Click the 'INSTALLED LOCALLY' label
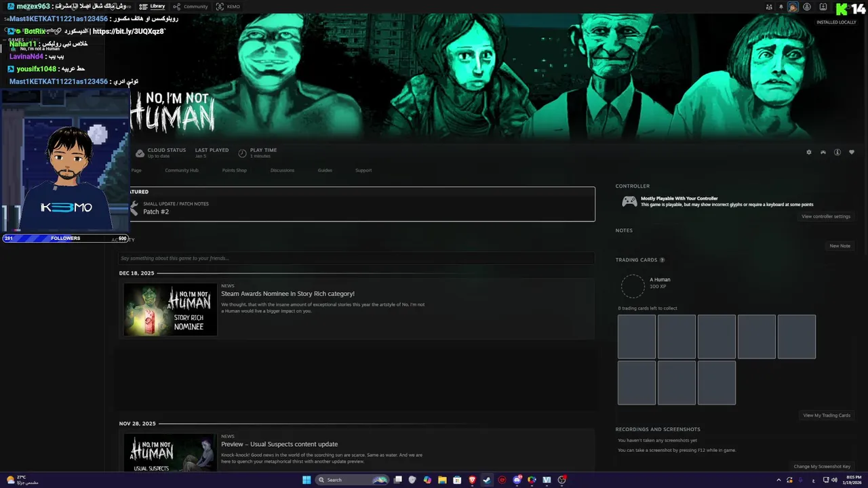 [836, 22]
